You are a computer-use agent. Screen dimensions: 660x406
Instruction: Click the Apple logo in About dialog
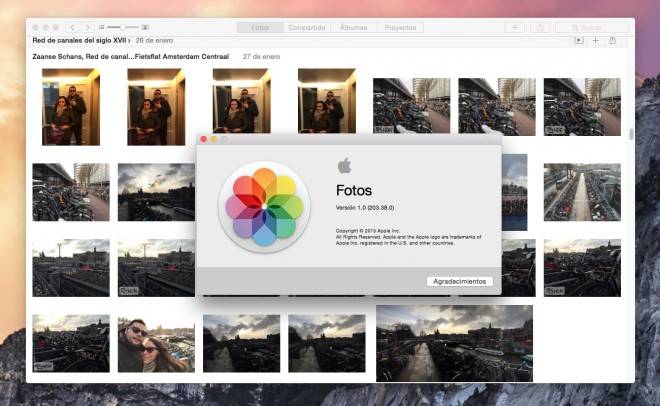tap(344, 166)
